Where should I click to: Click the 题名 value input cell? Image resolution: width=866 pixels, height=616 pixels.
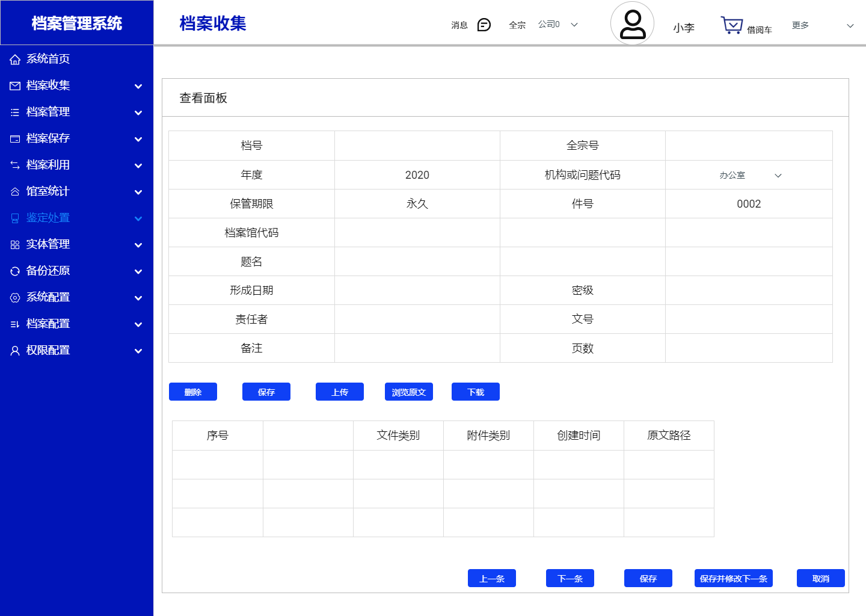417,262
